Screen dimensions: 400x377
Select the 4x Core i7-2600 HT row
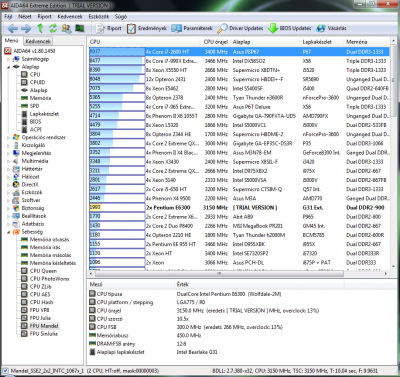pyautogui.click(x=239, y=52)
